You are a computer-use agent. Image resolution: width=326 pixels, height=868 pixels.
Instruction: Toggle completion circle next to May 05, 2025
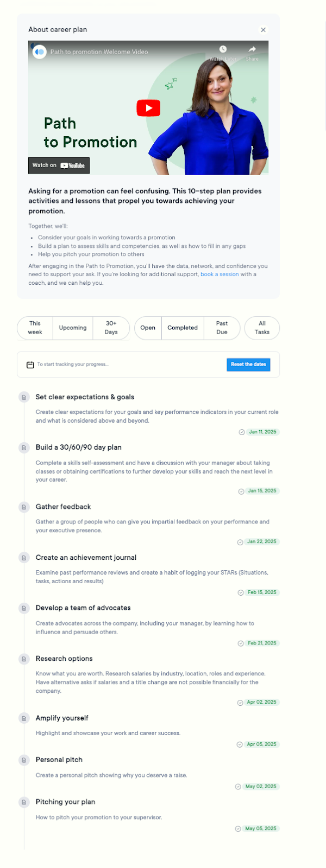point(238,829)
